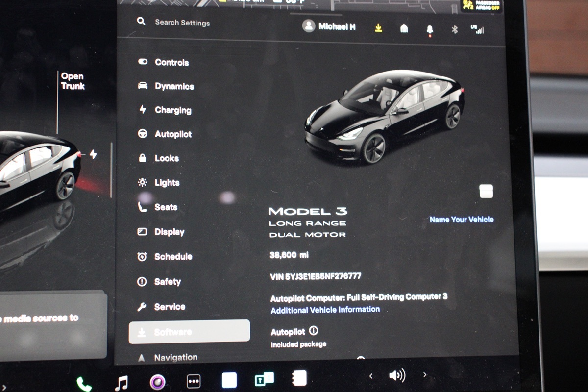Open the HomeLink garage icon

click(404, 28)
